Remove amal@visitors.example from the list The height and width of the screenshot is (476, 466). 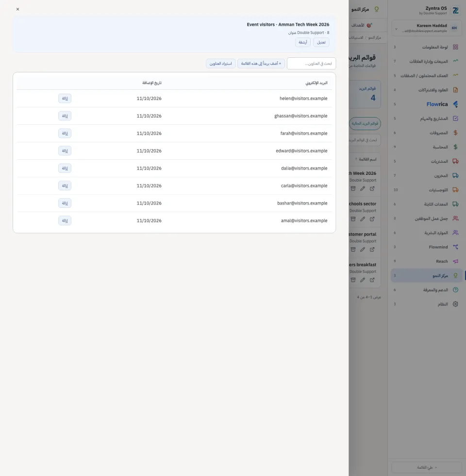pyautogui.click(x=65, y=221)
